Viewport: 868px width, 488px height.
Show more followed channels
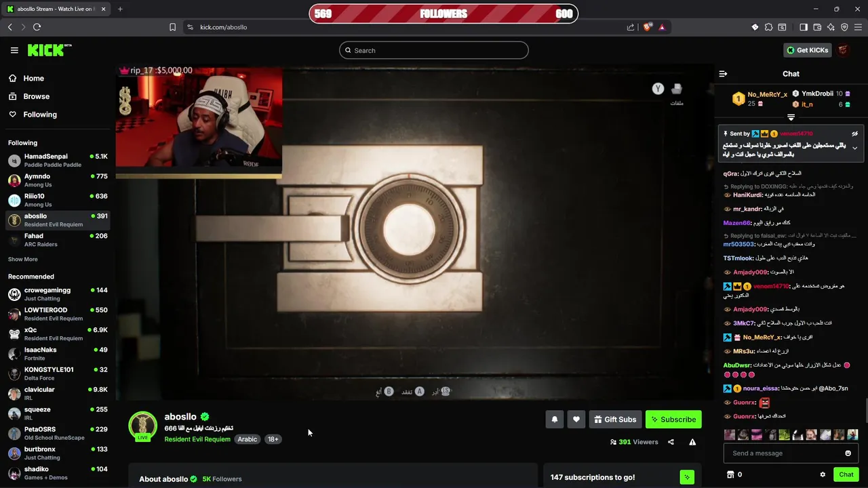(x=22, y=259)
